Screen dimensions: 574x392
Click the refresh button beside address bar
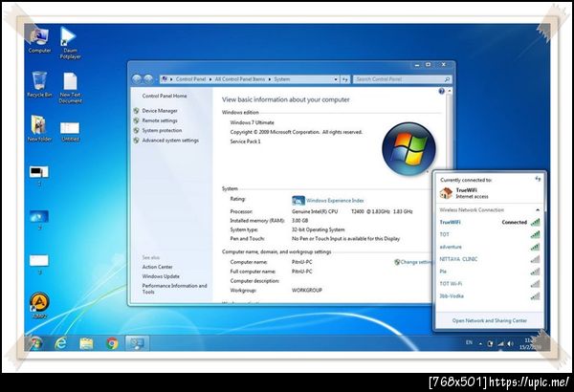345,79
